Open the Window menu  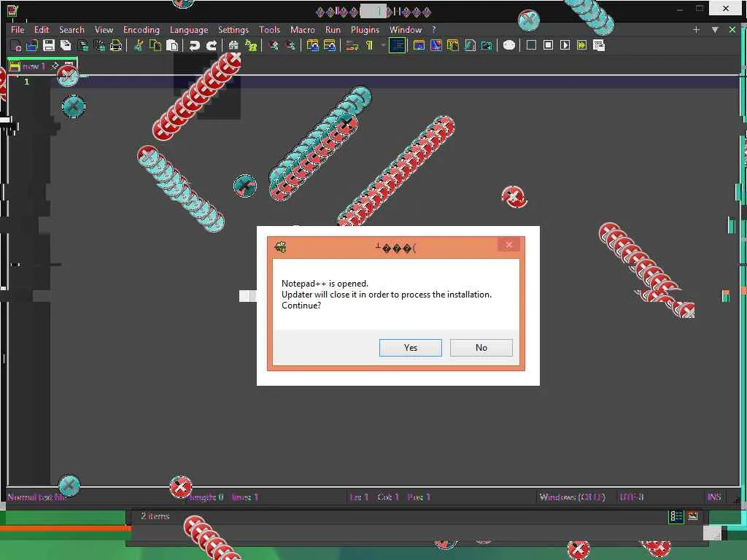pos(406,29)
